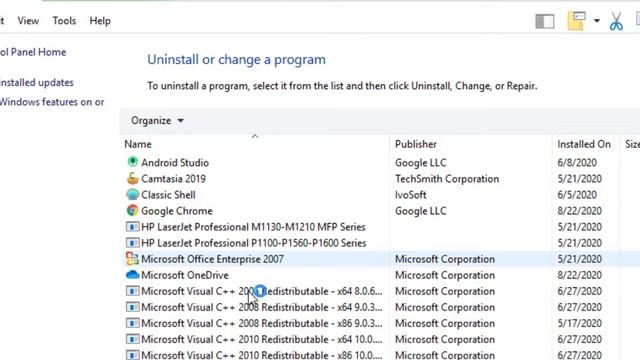Image resolution: width=640 pixels, height=360 pixels.
Task: Click icon of Visual C++ x64 8.0.6 entry
Action: click(x=132, y=291)
